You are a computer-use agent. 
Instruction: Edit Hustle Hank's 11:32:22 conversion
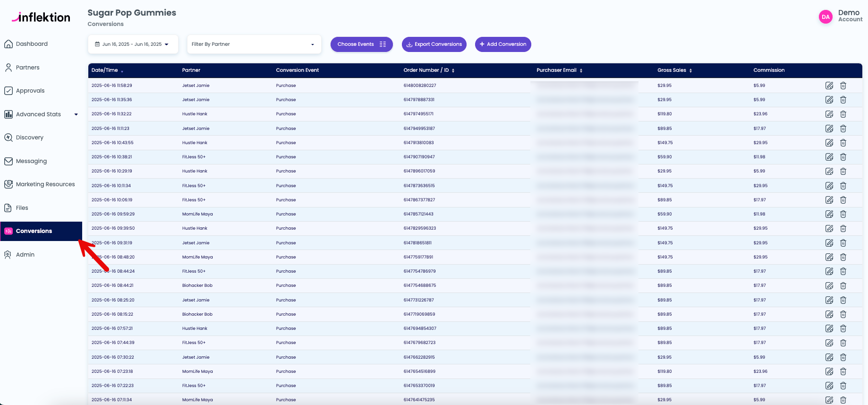click(x=829, y=114)
